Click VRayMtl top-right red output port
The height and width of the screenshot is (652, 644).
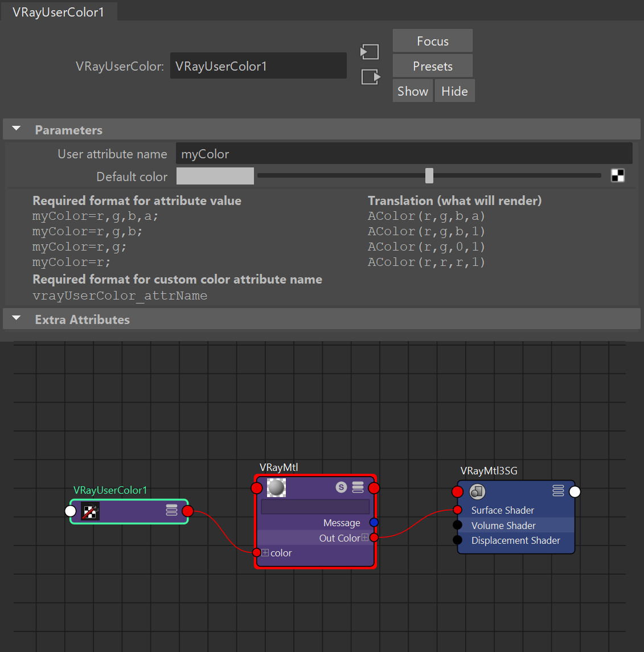coord(374,488)
